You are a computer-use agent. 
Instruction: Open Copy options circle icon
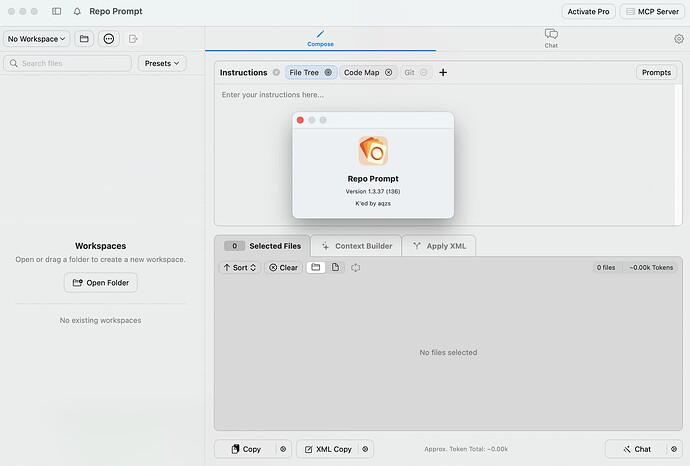point(283,449)
